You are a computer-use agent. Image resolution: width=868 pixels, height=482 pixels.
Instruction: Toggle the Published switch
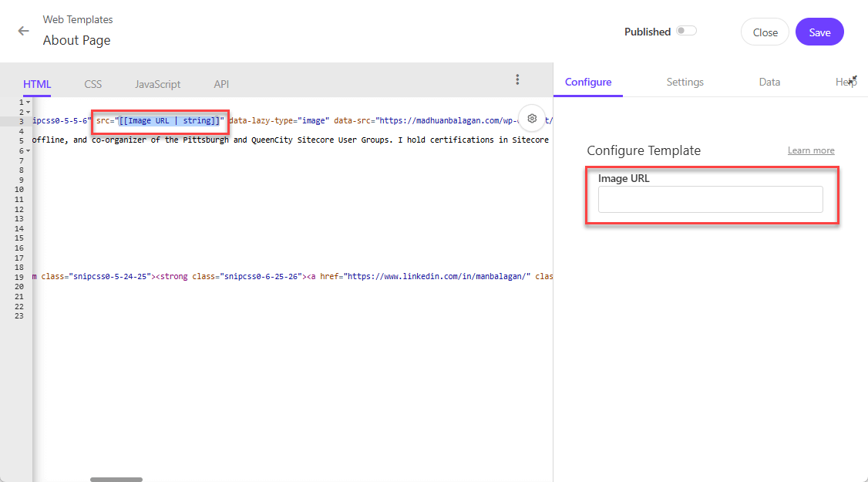[685, 31]
